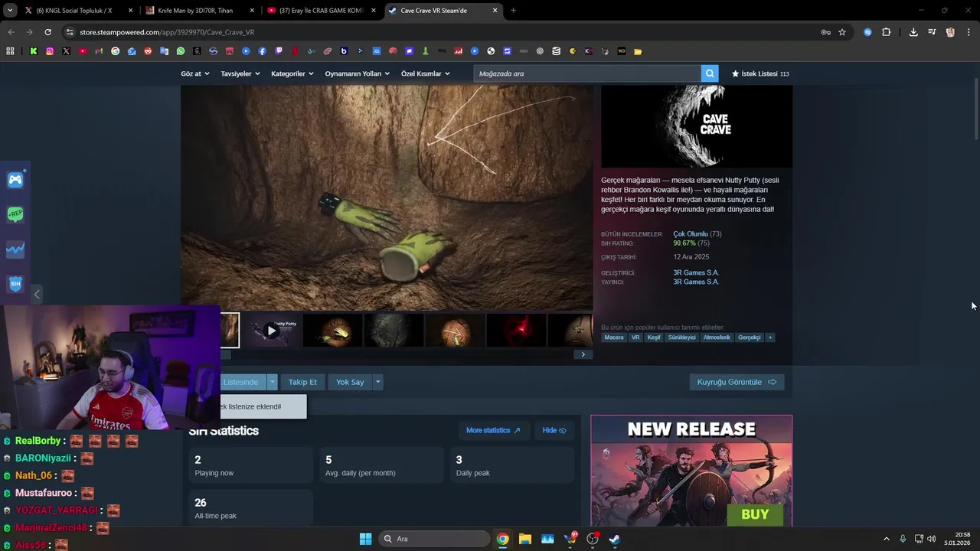Click the game controller sidebar icon
This screenshot has width=980, height=551.
click(15, 180)
